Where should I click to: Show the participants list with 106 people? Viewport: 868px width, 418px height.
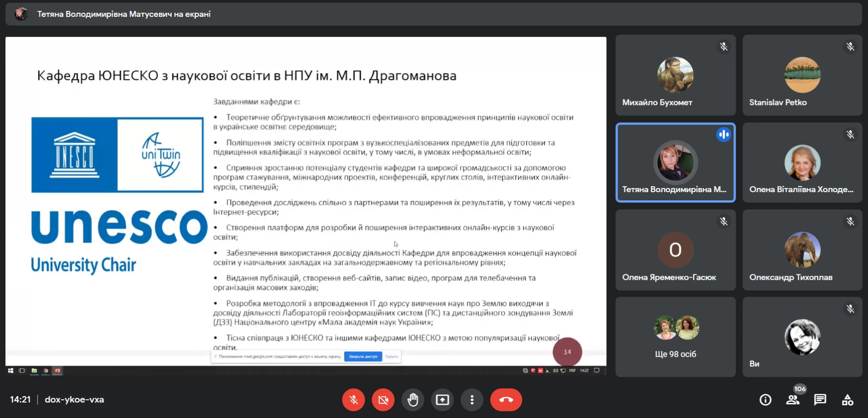[x=793, y=400]
